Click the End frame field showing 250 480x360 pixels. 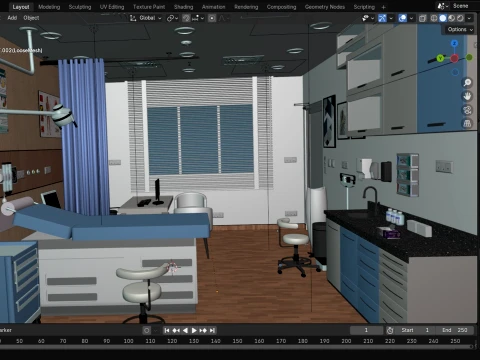coord(455,330)
